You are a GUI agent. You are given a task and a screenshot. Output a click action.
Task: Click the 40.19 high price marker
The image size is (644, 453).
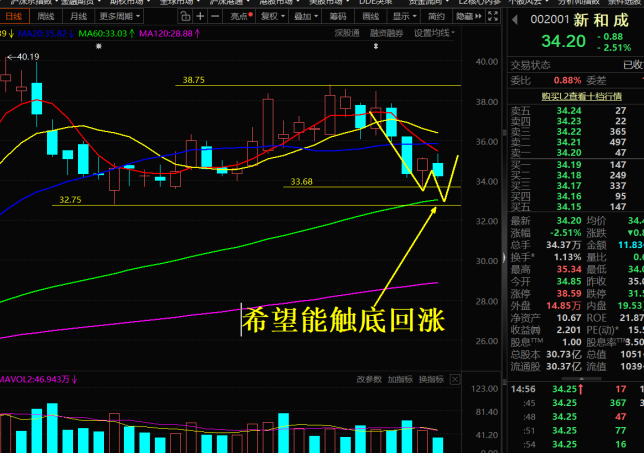pyautogui.click(x=24, y=57)
